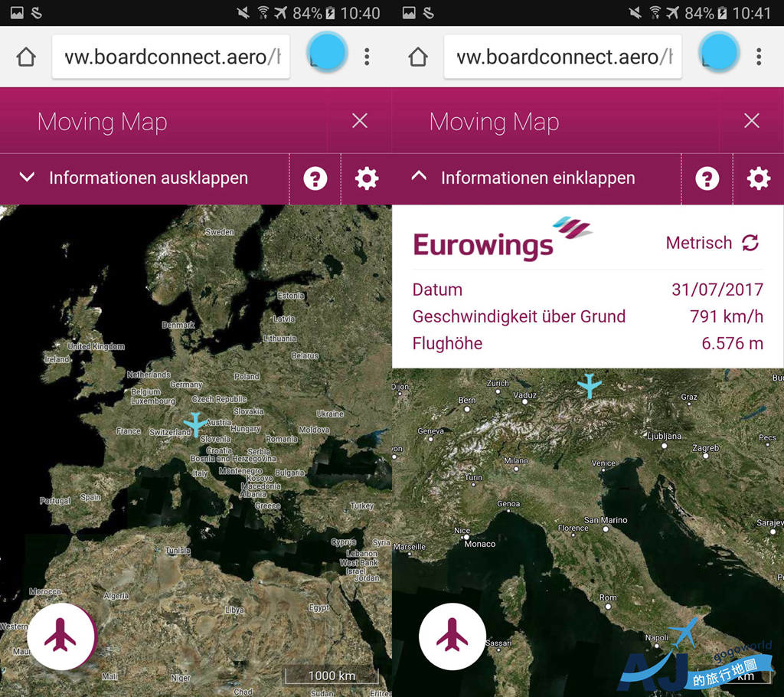784x697 pixels.
Task: Tap the 'Flughöhe' label
Action: click(447, 343)
